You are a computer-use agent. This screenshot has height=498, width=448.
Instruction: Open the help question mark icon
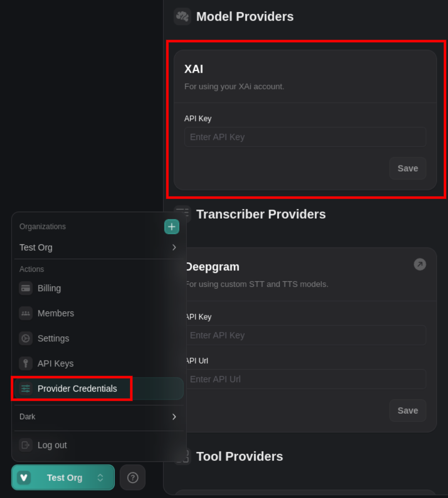(133, 477)
